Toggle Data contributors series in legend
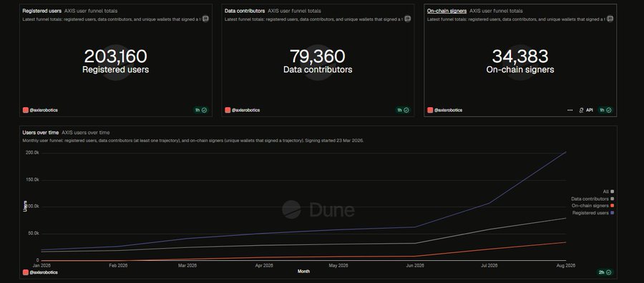 pyautogui.click(x=592, y=199)
